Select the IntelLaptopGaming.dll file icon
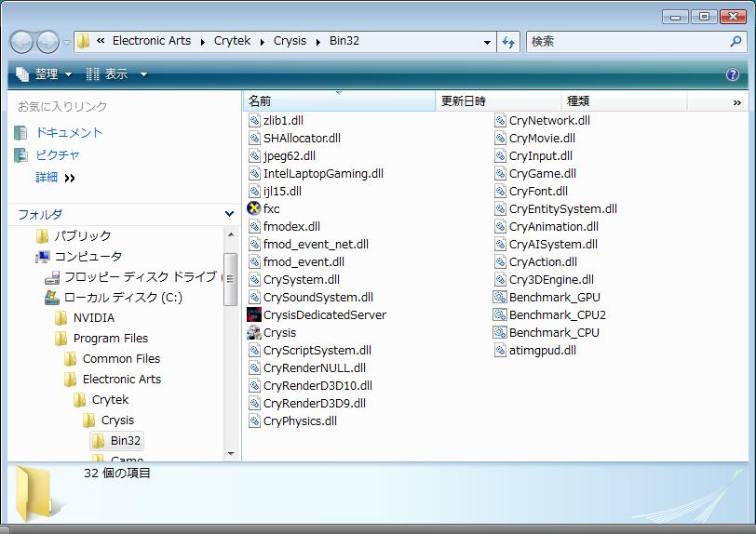Image resolution: width=756 pixels, height=534 pixels. 254,173
